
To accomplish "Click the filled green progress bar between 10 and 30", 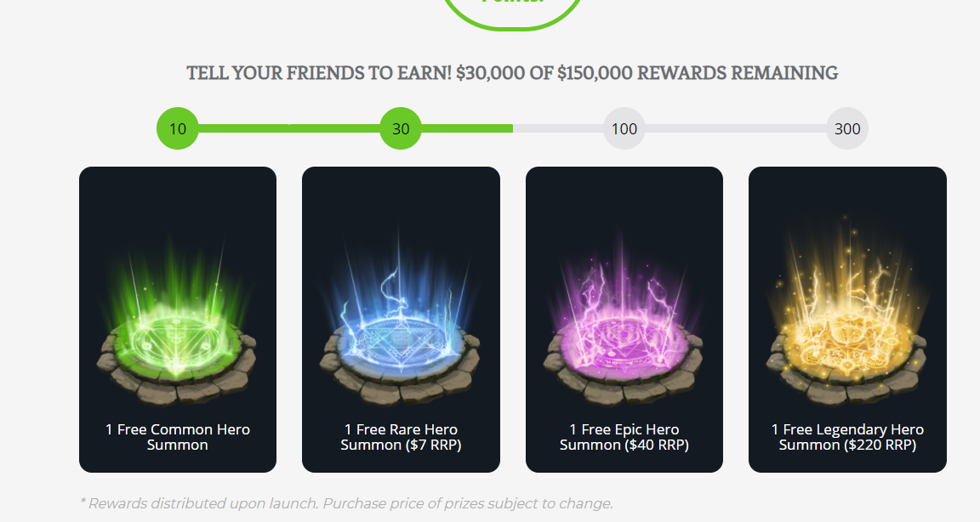I will (x=288, y=128).
